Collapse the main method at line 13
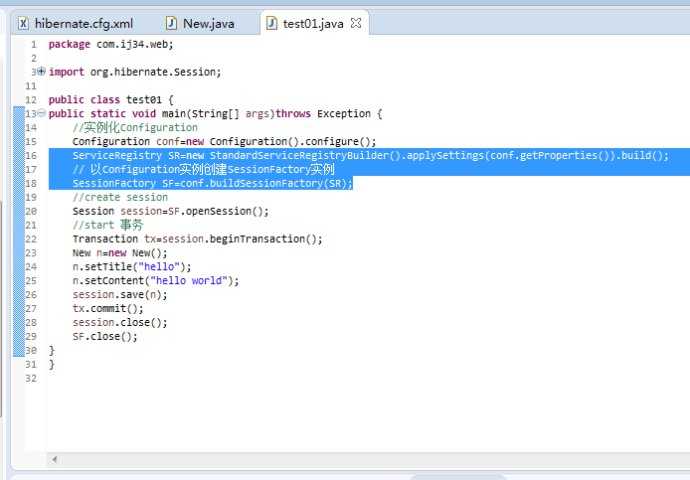This screenshot has height=480, width=690. coord(41,113)
